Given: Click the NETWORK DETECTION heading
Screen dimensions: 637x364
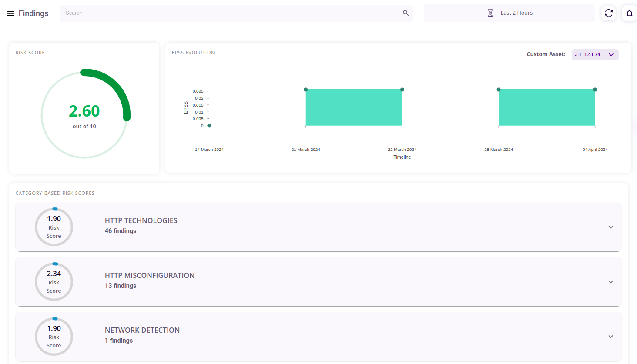Looking at the screenshot, I should (142, 330).
